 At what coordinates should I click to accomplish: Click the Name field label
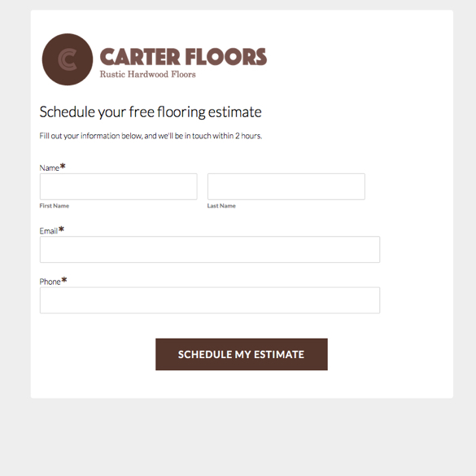[x=49, y=168]
